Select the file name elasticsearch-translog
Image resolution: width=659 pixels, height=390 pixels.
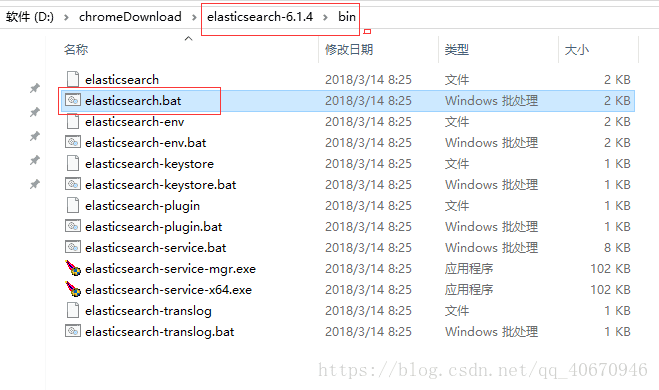coord(148,311)
